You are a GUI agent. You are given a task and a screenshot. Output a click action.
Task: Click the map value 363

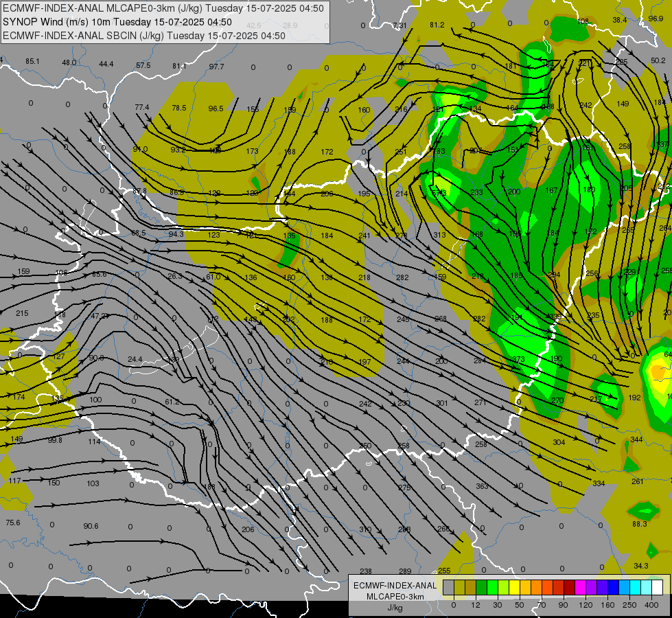pos(482,486)
